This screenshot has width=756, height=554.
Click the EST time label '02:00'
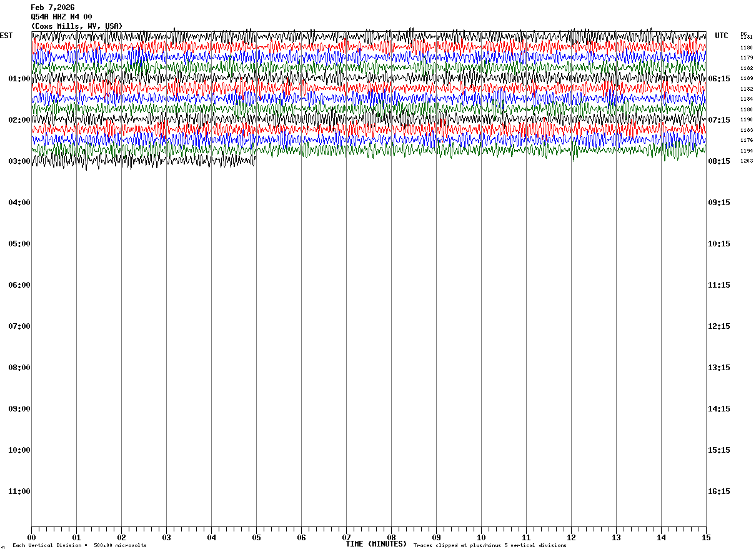pos(19,120)
